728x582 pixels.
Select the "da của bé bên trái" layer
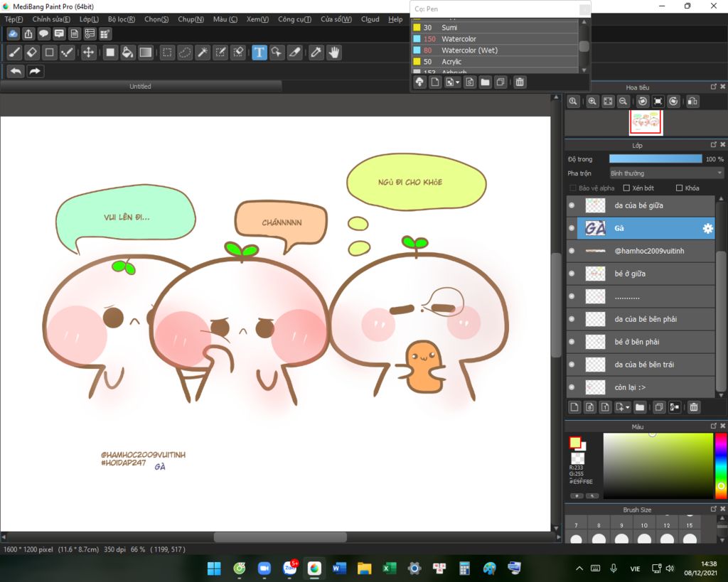[641, 365]
